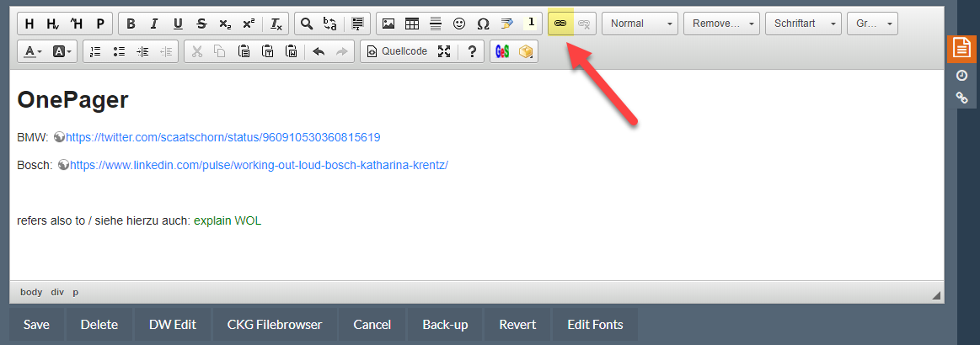
Task: Click the redo arrow
Action: (x=342, y=52)
